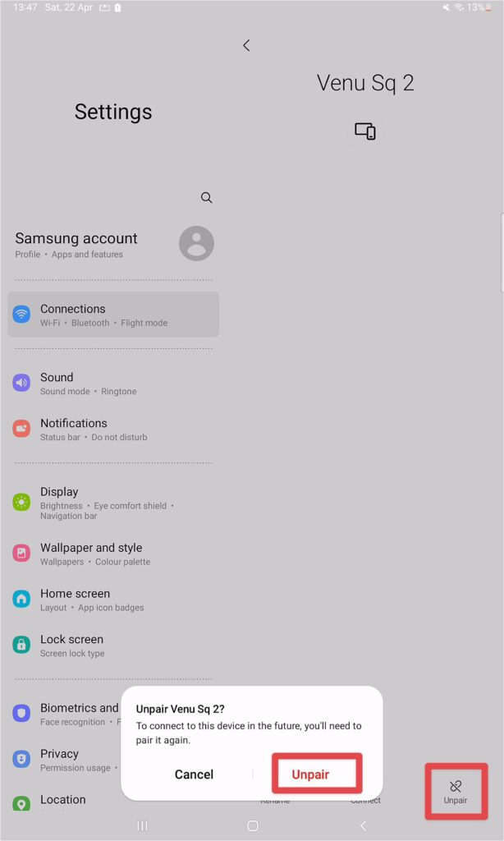The height and width of the screenshot is (841, 504).
Task: Tap the Android back navigation button
Action: (x=363, y=826)
